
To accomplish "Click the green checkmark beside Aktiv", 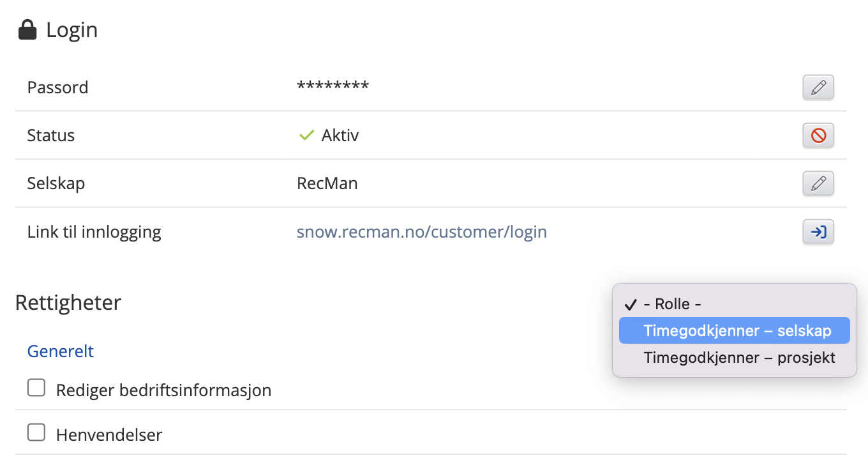I will click(306, 135).
